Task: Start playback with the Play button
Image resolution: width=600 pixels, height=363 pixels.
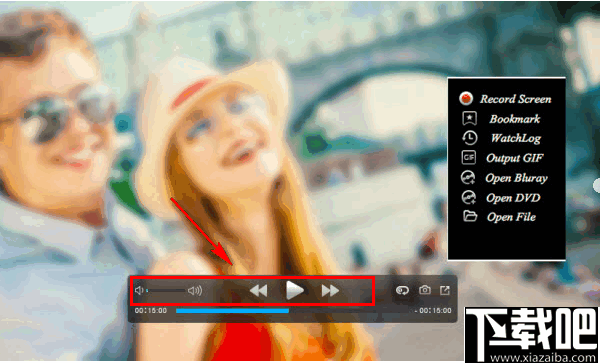Action: click(295, 290)
